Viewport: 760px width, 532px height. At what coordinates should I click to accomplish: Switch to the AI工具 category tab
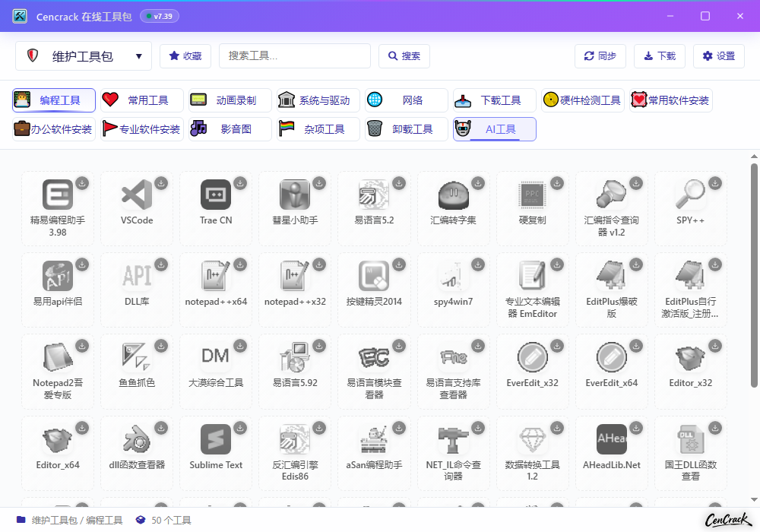(x=495, y=129)
